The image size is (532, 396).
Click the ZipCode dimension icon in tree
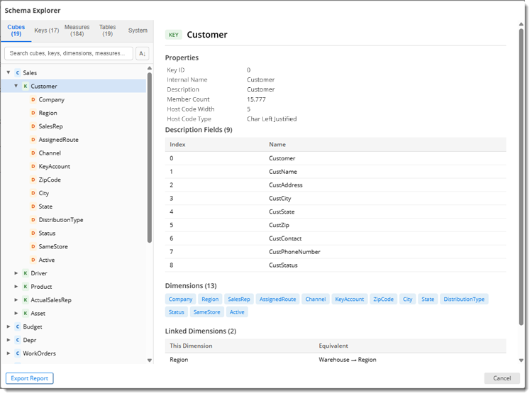(x=33, y=180)
